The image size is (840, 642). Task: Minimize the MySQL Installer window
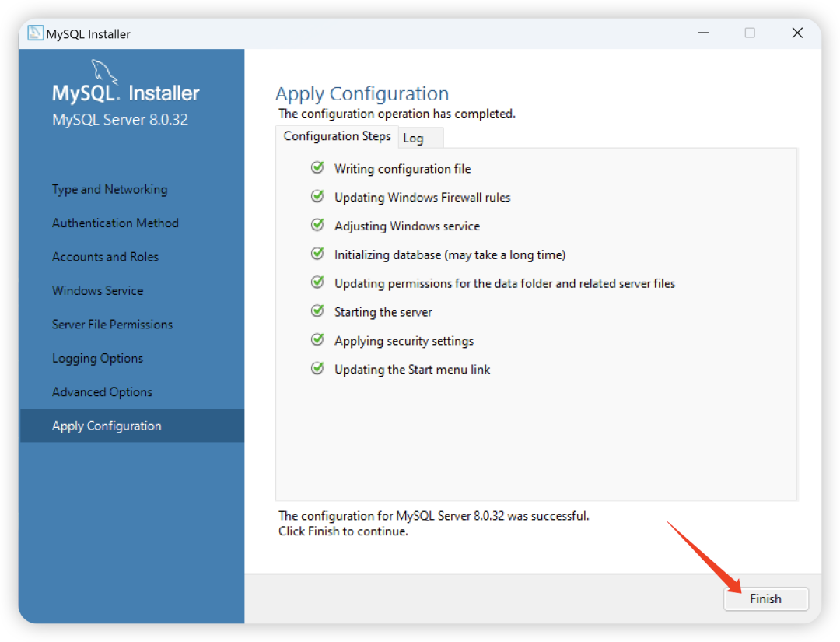click(x=703, y=33)
